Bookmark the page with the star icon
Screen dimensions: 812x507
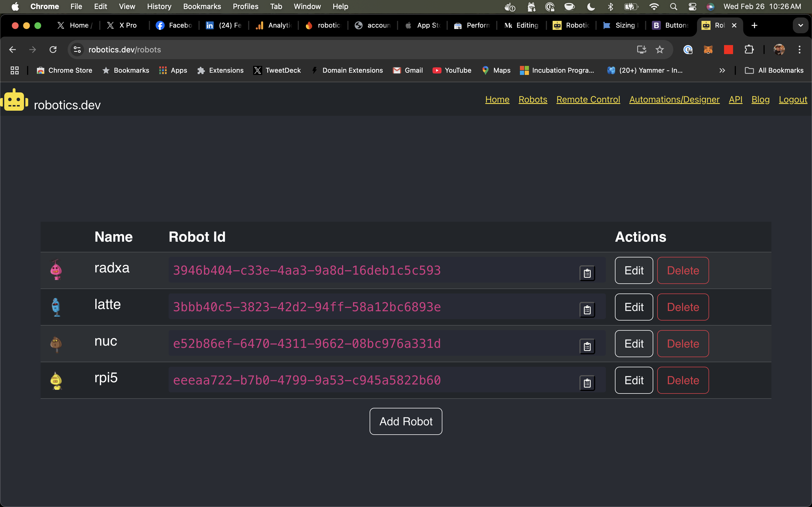pyautogui.click(x=659, y=49)
